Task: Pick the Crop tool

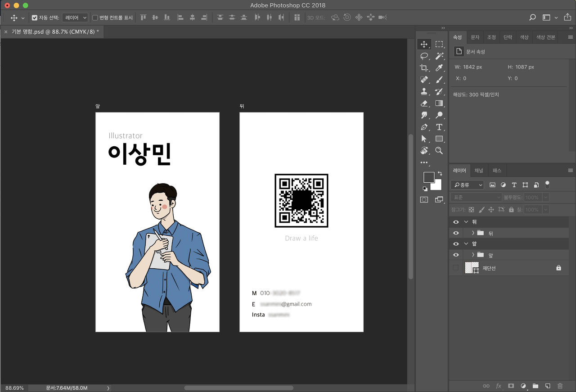Action: tap(424, 68)
